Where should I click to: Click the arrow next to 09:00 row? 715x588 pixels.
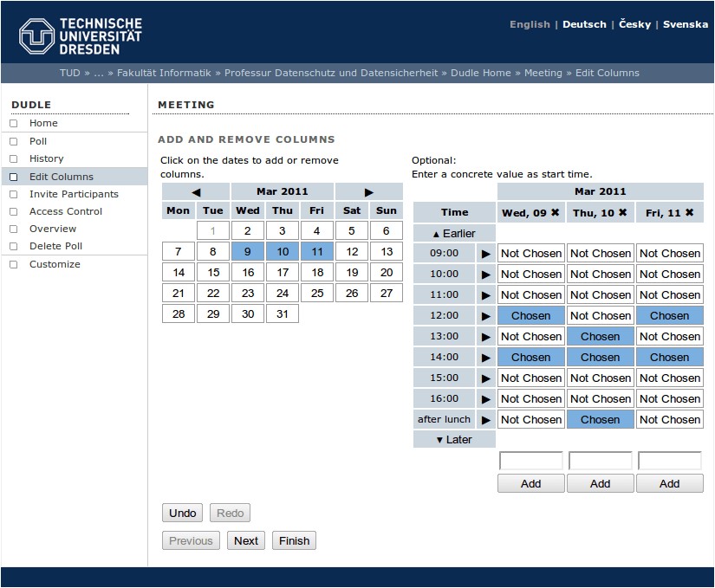[x=485, y=254]
